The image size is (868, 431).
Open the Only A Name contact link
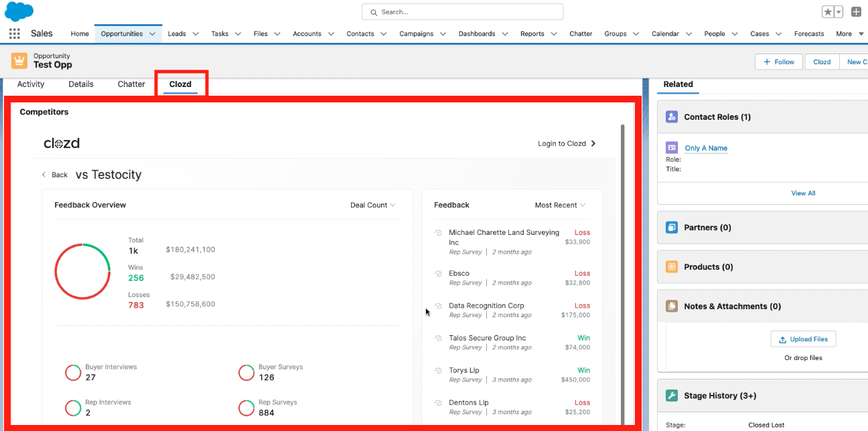click(706, 148)
